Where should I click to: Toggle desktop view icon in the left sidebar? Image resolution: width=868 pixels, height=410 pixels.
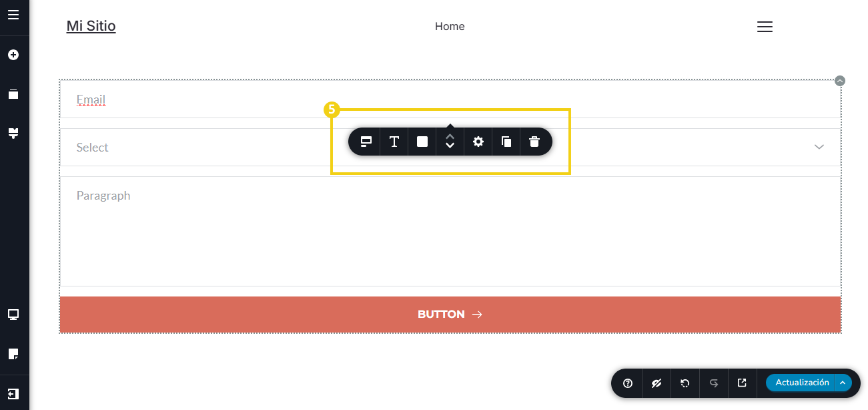13,315
